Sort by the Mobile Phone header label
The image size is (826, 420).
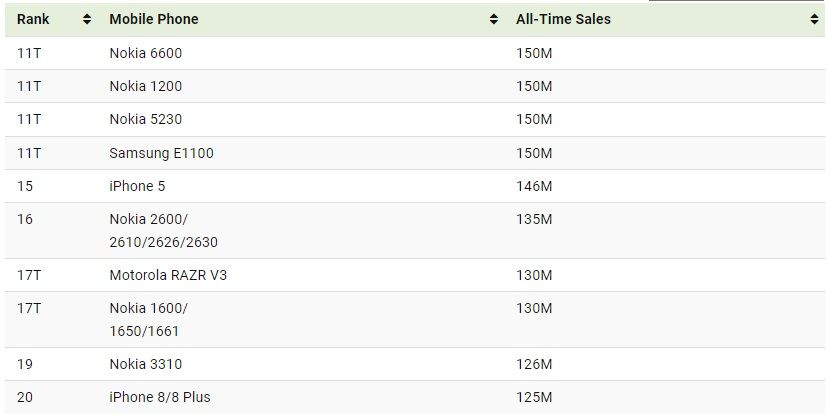click(x=154, y=19)
